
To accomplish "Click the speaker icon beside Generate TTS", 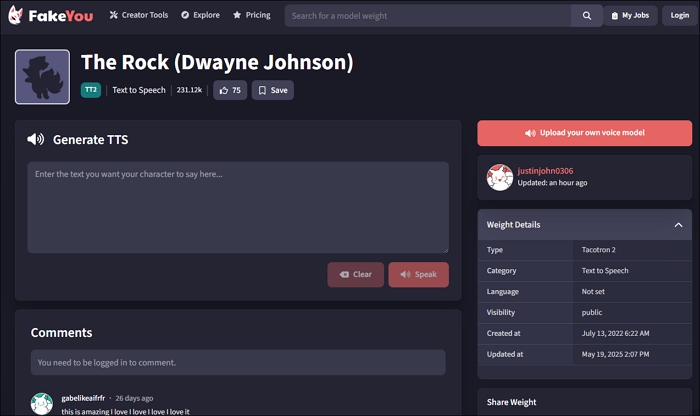I will [x=36, y=139].
